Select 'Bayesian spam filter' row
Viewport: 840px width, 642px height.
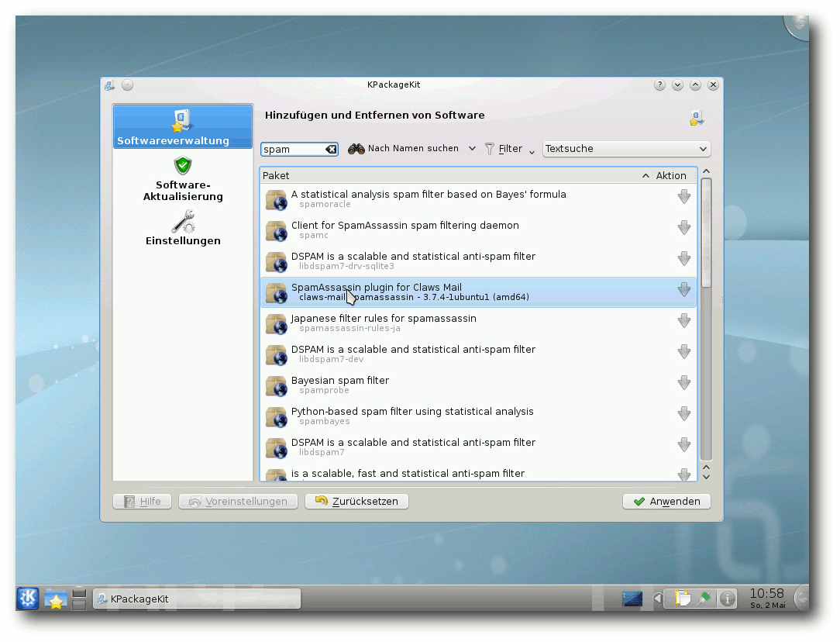478,385
